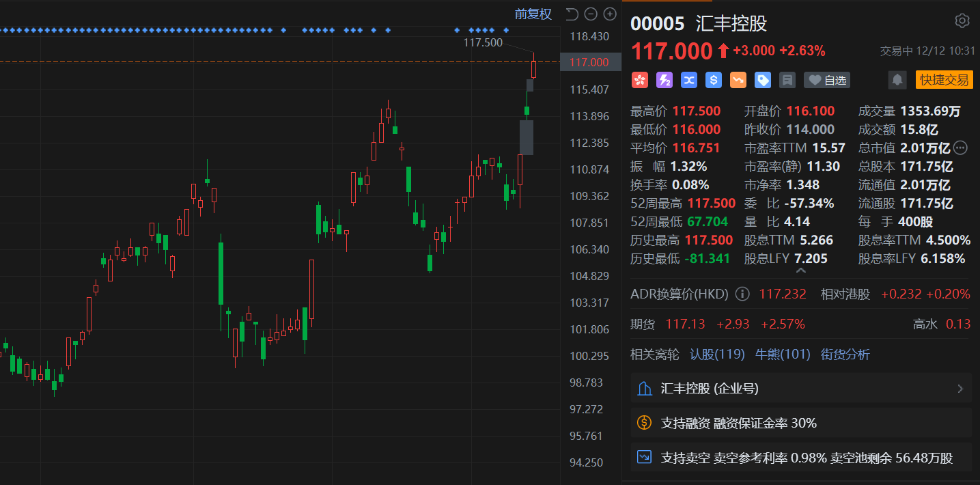
Task: Click the chart icon beside 支持卖空
Action: [x=644, y=457]
